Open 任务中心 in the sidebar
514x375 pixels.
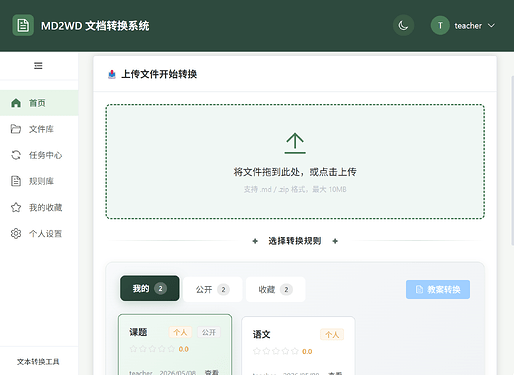(x=39, y=155)
